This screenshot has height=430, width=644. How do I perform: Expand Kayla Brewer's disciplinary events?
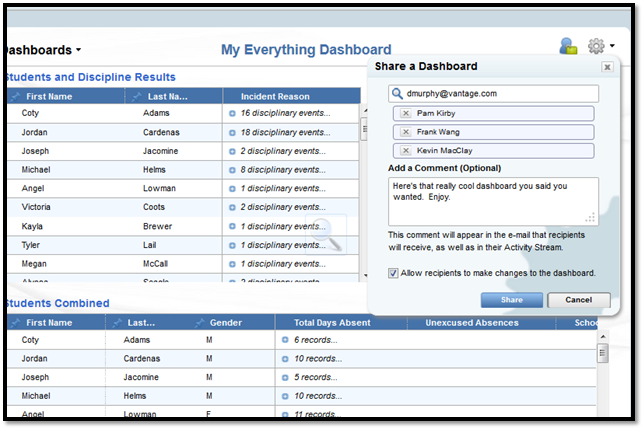coord(232,226)
